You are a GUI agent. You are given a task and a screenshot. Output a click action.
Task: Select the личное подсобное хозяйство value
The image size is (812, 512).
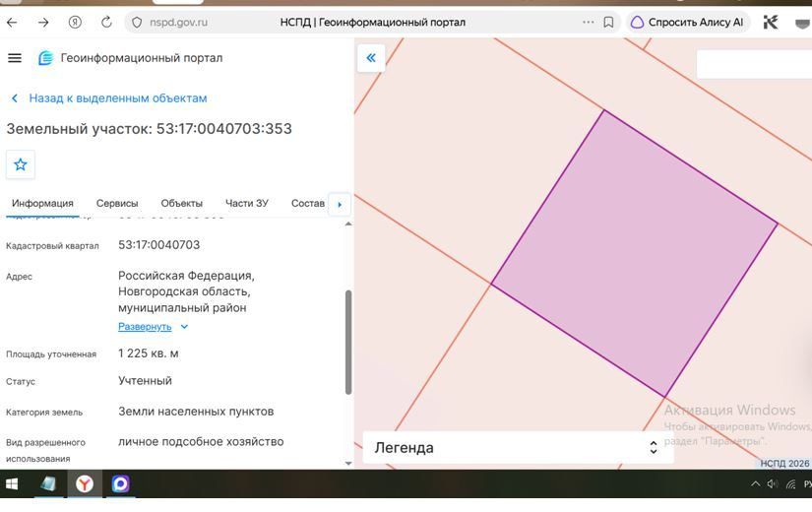(201, 441)
